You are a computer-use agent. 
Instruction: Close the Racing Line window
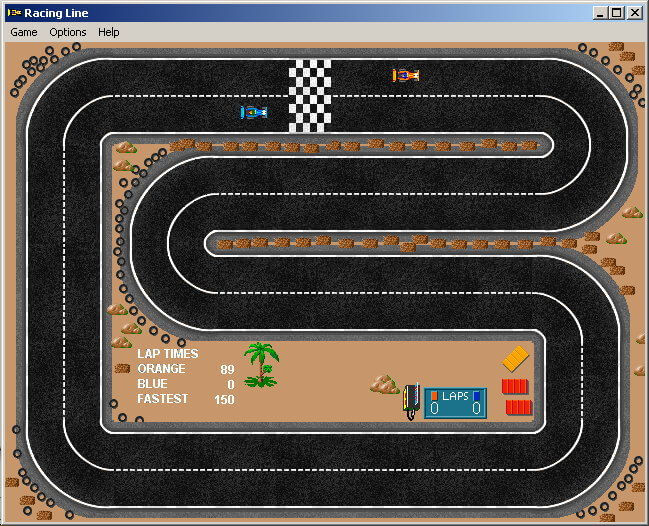(x=635, y=13)
